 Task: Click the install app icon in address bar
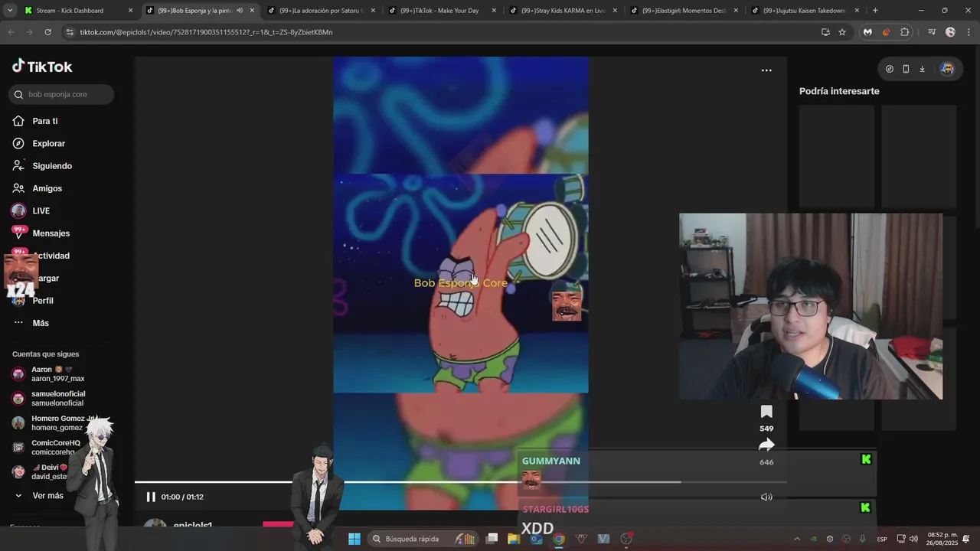[825, 32]
